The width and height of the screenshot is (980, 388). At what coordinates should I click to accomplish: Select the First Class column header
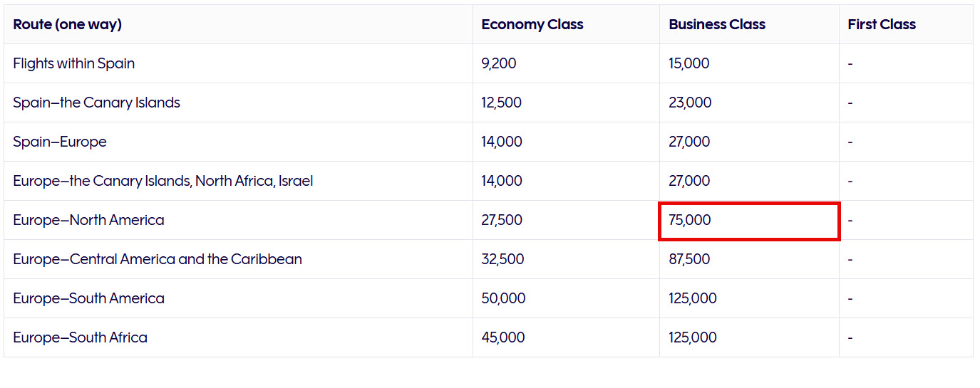[x=882, y=25]
